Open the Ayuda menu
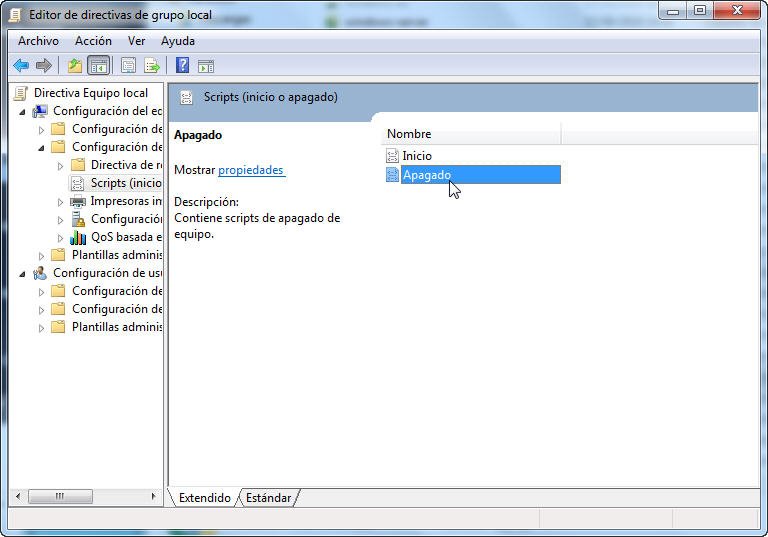768x537 pixels. 178,41
